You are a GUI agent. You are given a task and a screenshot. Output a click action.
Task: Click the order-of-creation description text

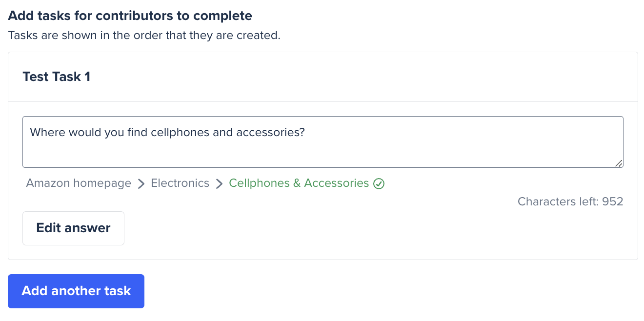pyautogui.click(x=144, y=36)
